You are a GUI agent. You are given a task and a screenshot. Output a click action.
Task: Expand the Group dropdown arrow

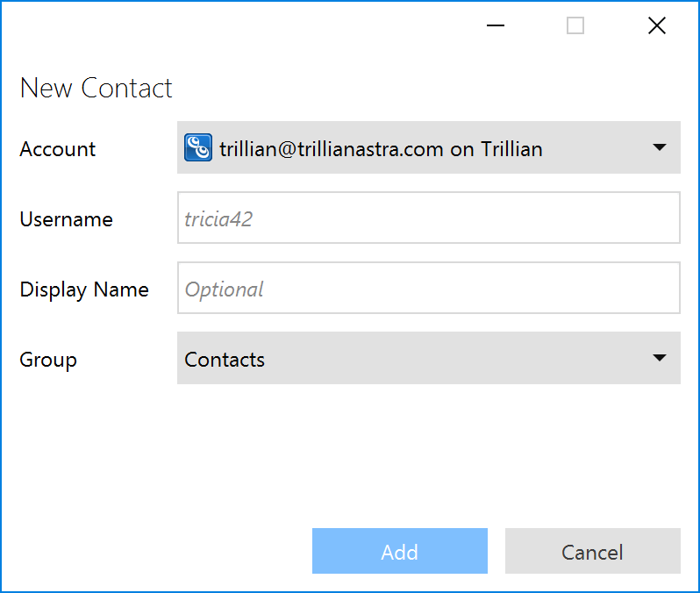(660, 358)
